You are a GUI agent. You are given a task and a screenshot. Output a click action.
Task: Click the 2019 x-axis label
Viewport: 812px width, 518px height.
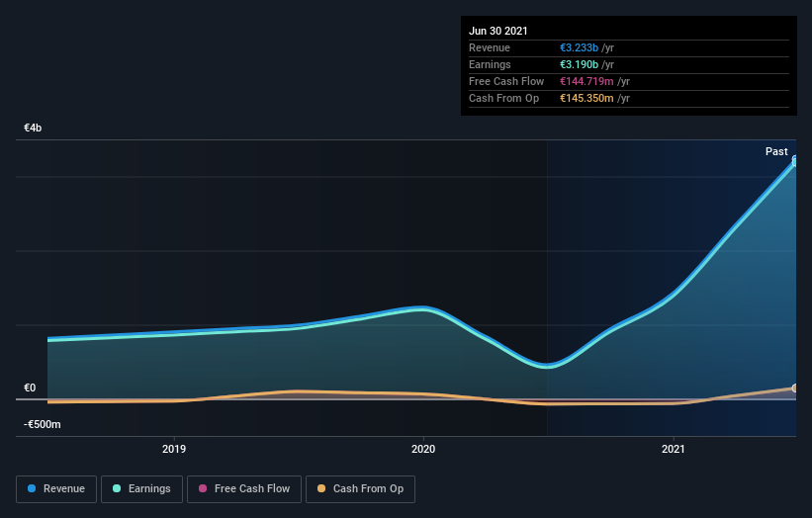[174, 449]
